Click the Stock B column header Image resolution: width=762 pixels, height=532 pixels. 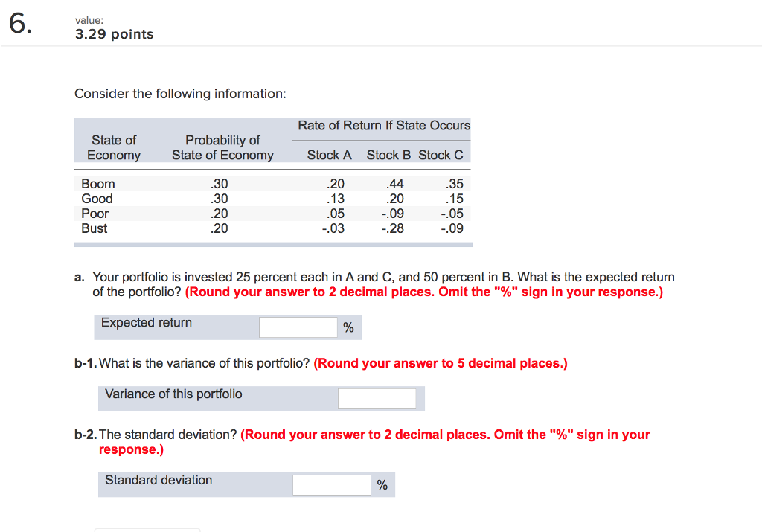[x=388, y=155]
